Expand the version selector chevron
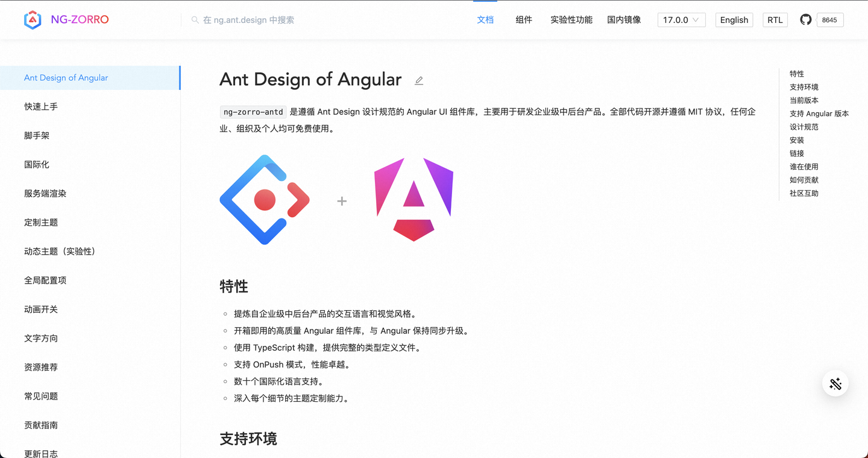The height and width of the screenshot is (458, 868). 697,19
